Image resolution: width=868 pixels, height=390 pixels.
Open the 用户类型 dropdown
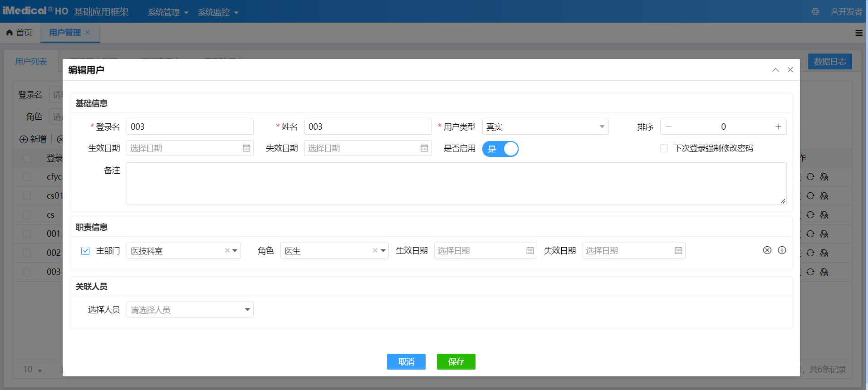[x=545, y=127]
